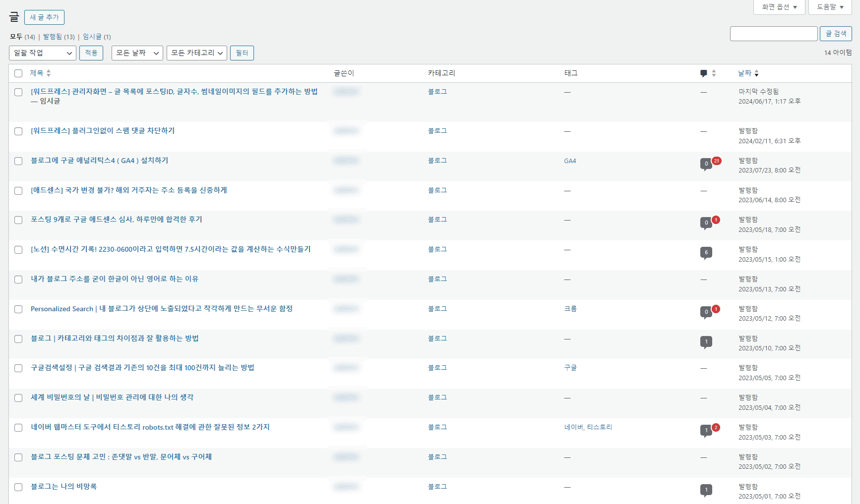
Task: Open the 모든 카테고리 category dropdown
Action: (x=197, y=53)
